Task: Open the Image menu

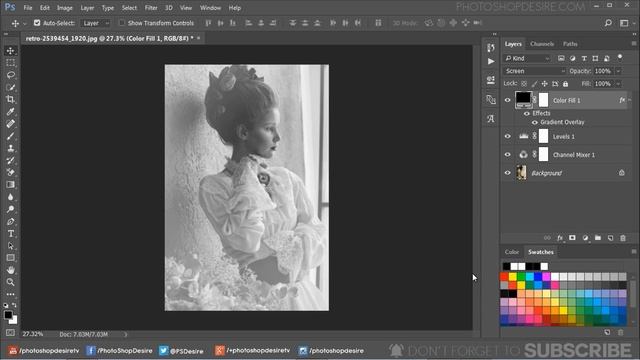Action: (64, 8)
